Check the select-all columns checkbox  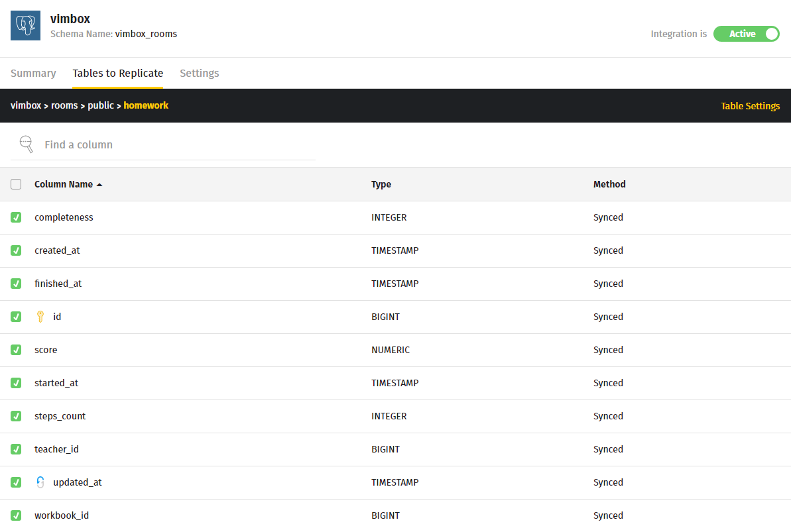click(16, 184)
